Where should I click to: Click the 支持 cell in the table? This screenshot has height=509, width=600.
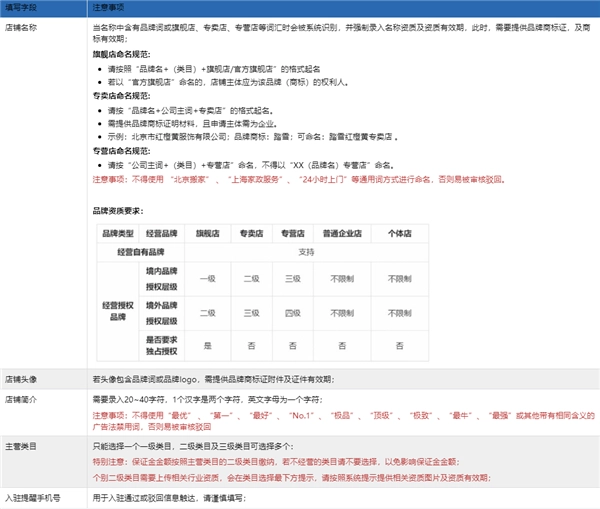307,252
